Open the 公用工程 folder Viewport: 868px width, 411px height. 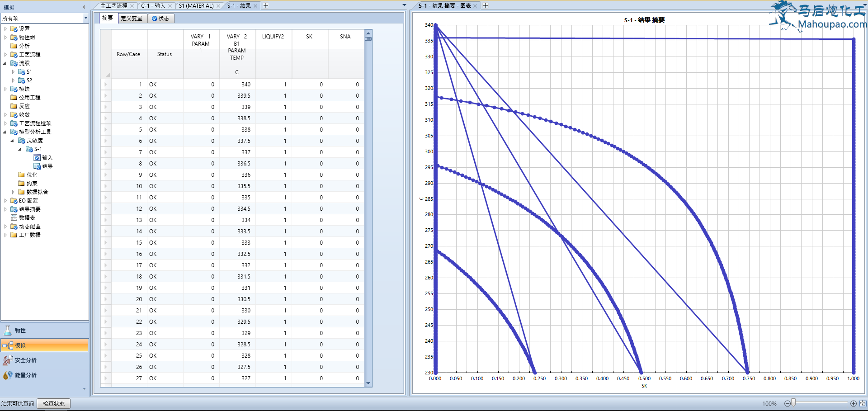pyautogui.click(x=29, y=97)
